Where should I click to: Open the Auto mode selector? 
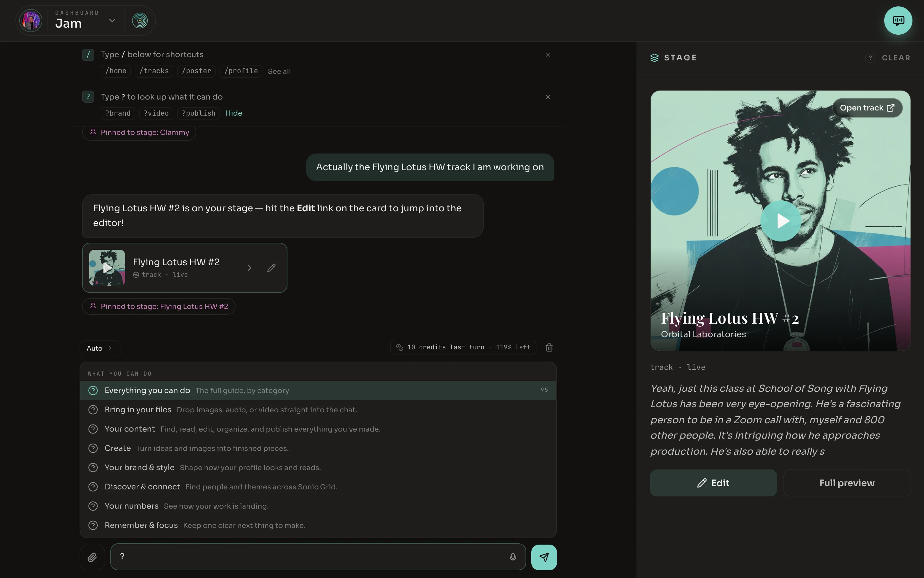coord(100,348)
